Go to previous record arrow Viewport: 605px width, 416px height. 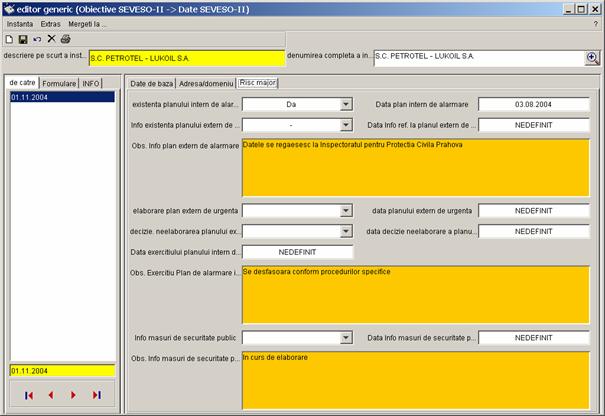(51, 395)
